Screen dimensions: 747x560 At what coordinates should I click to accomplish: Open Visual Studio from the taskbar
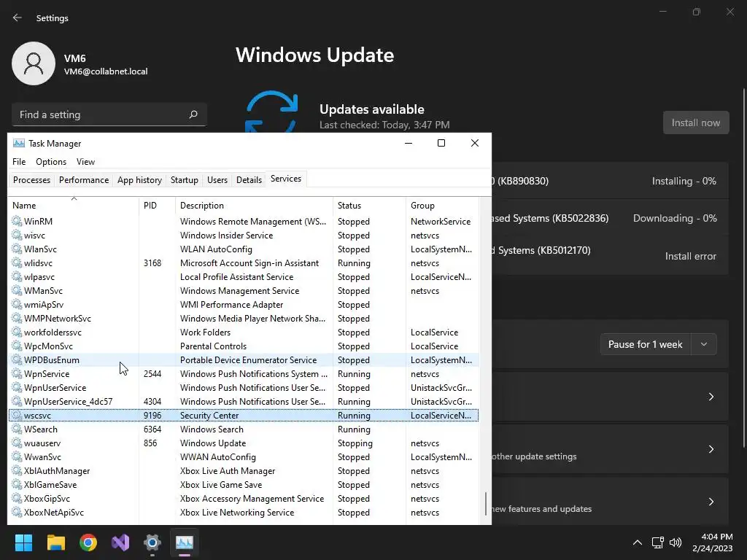click(120, 542)
